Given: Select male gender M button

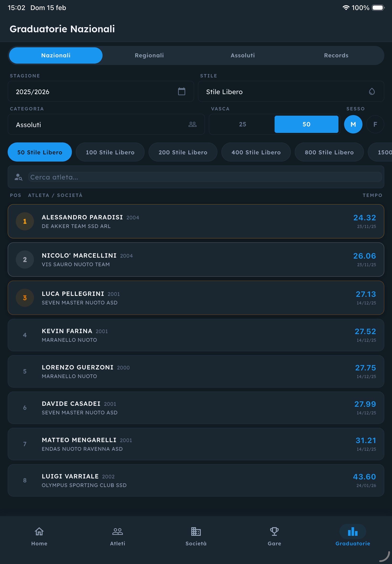Looking at the screenshot, I should [x=353, y=124].
